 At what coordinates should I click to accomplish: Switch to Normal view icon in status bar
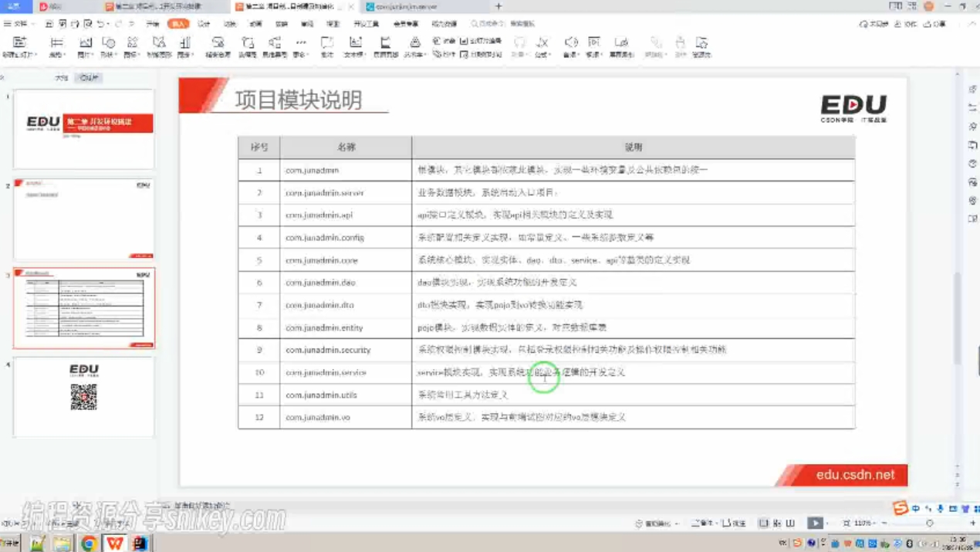763,523
